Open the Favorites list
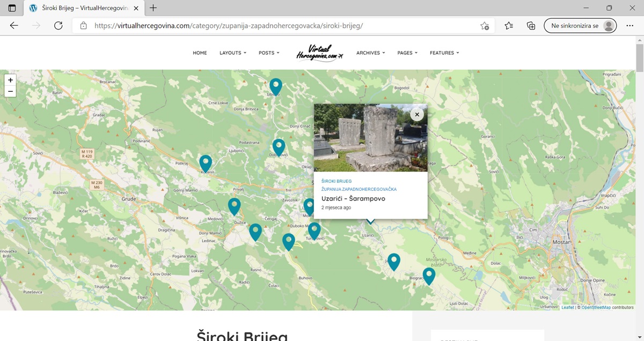The height and width of the screenshot is (341, 644). (x=509, y=26)
